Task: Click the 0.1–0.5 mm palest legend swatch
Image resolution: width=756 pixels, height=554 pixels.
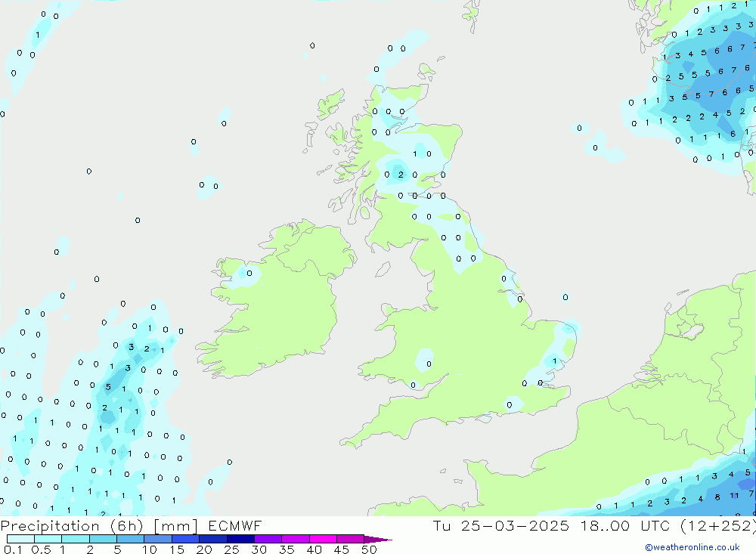Action: 20,539
